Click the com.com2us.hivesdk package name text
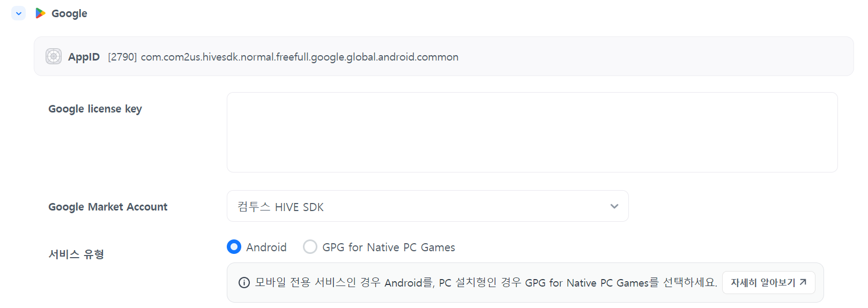Image resolution: width=868 pixels, height=308 pixels. point(299,57)
